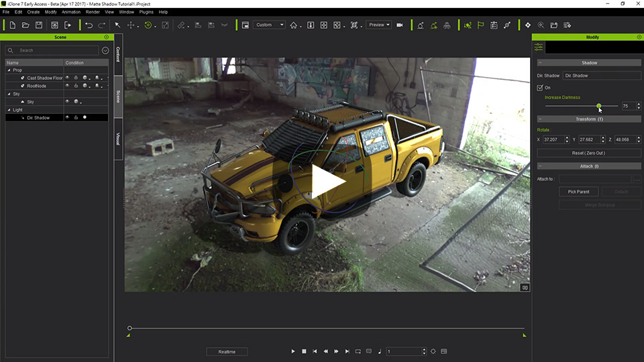Click the Home camera view icon

coord(293,25)
